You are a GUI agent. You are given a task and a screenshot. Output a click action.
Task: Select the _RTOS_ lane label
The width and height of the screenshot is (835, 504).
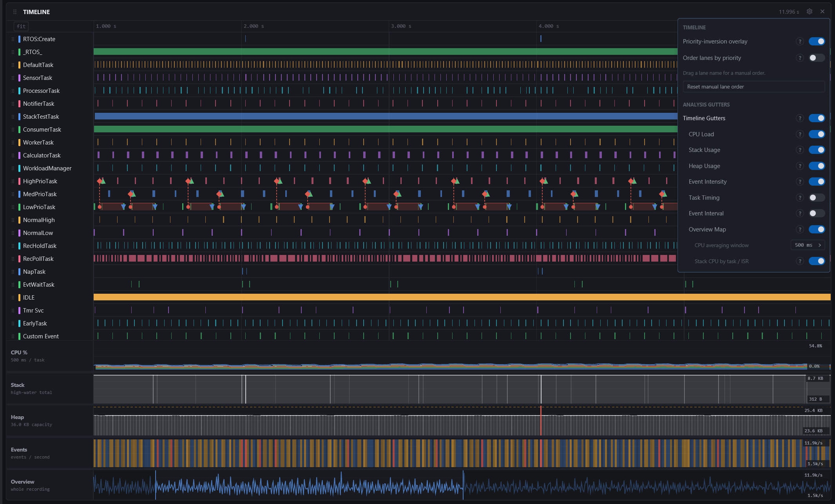click(x=33, y=52)
